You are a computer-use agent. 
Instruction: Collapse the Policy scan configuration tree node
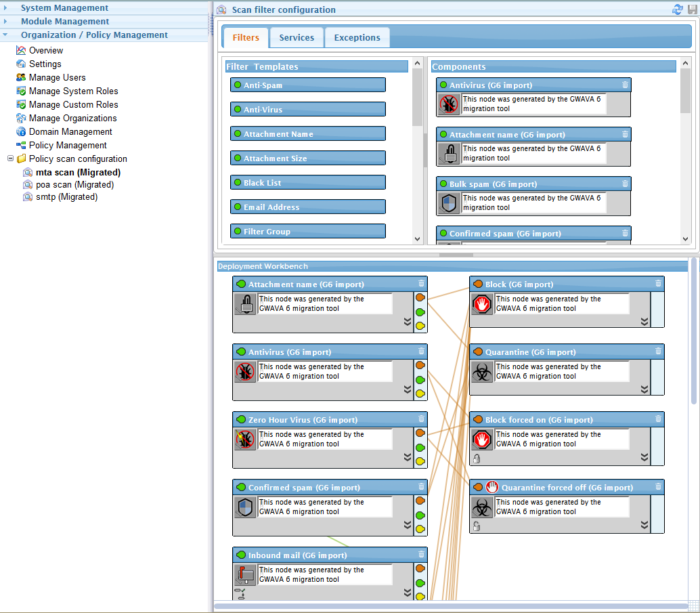click(x=10, y=158)
